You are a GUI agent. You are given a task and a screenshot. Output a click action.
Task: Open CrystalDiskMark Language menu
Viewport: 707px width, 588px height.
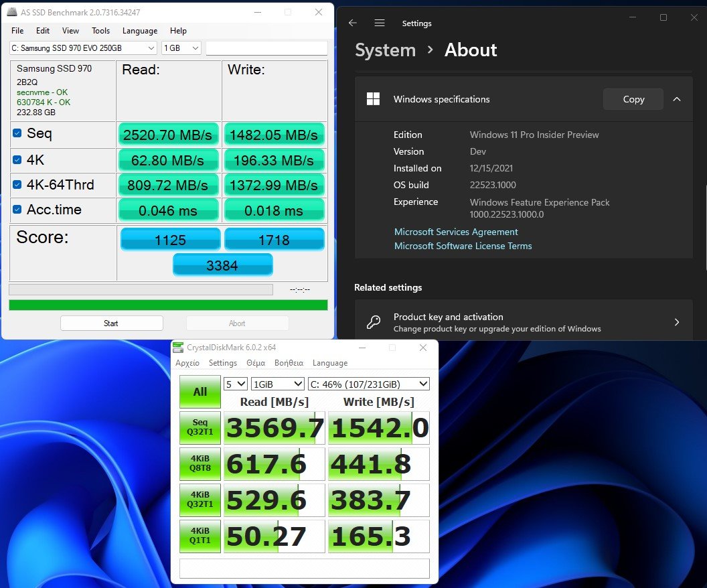[x=330, y=363]
